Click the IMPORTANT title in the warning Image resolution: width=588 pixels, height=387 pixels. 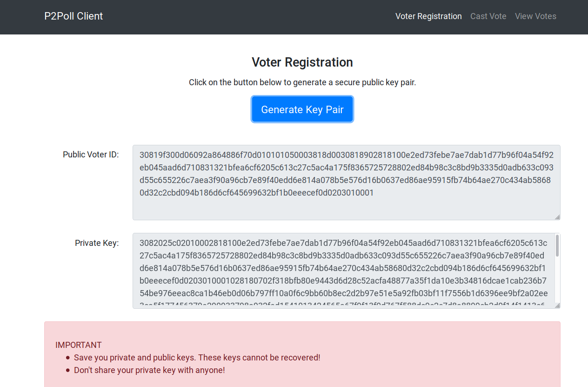click(x=79, y=345)
